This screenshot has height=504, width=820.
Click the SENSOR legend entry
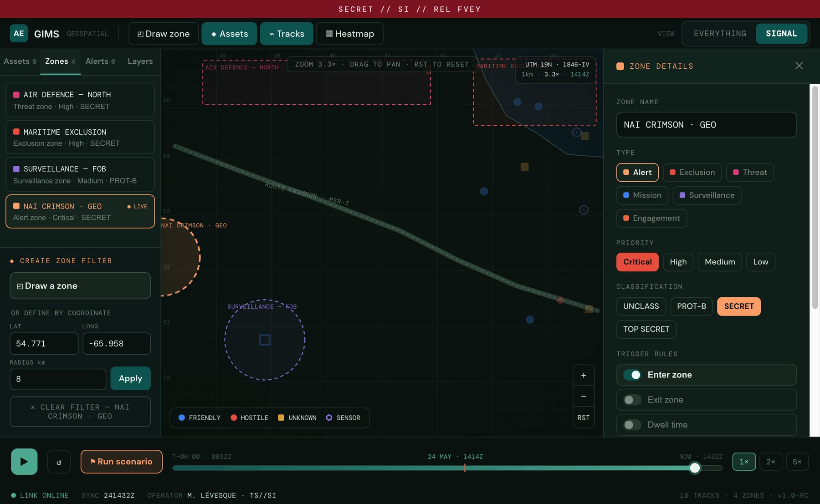pyautogui.click(x=343, y=418)
